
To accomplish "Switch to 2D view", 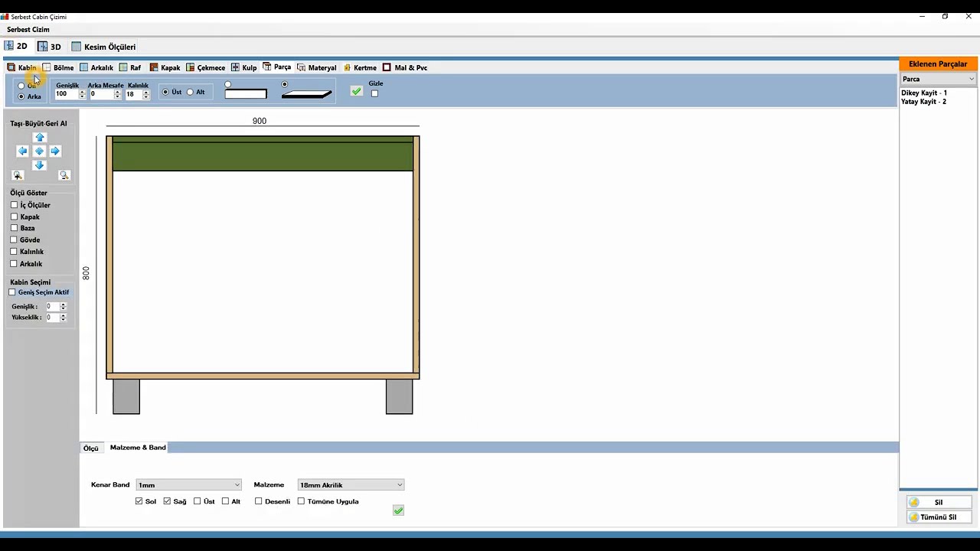I will pos(16,47).
